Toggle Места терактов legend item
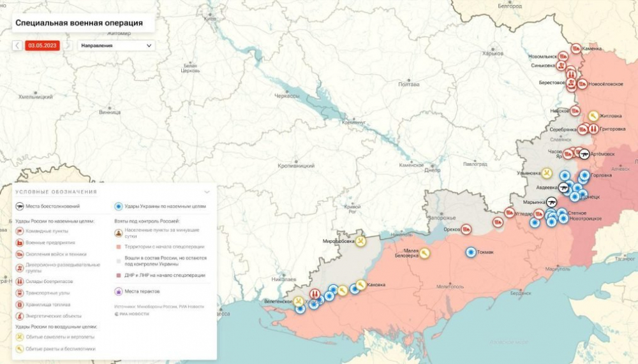Image resolution: width=638 pixels, height=364 pixels. [x=119, y=291]
